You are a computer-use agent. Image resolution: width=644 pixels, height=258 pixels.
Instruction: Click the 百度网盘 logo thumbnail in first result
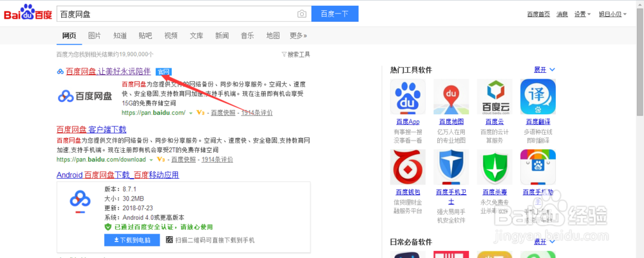85,96
